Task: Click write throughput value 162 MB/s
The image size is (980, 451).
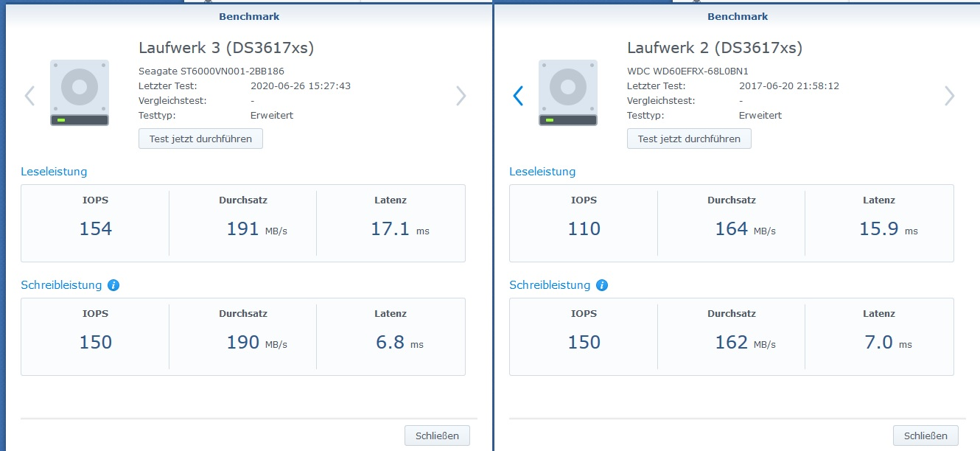Action: coord(745,343)
